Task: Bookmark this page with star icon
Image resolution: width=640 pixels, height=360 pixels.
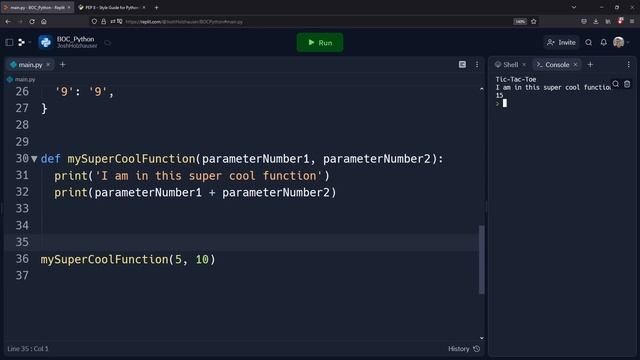Action: pos(533,22)
